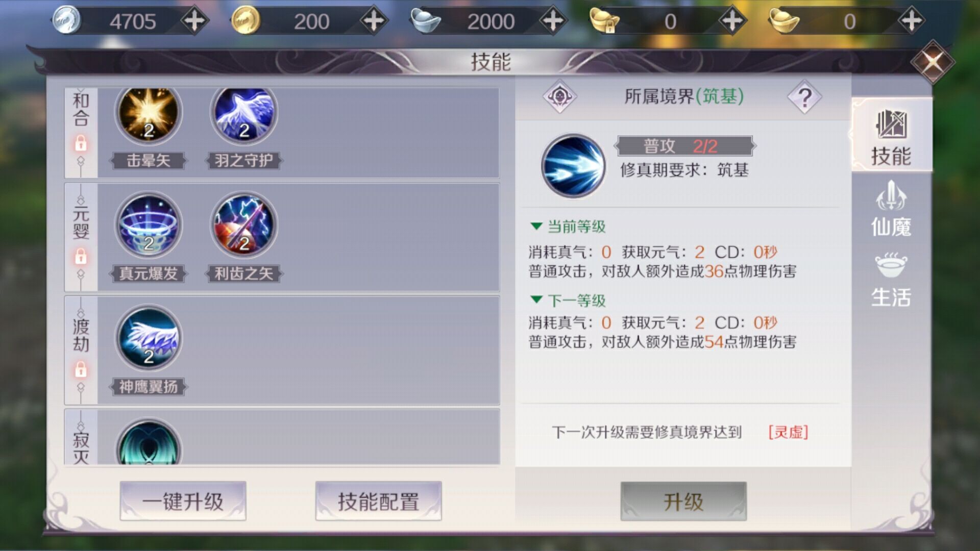This screenshot has height=551, width=980.
Task: Tap the lock icon under 渡劫 tier
Action: pyautogui.click(x=81, y=369)
